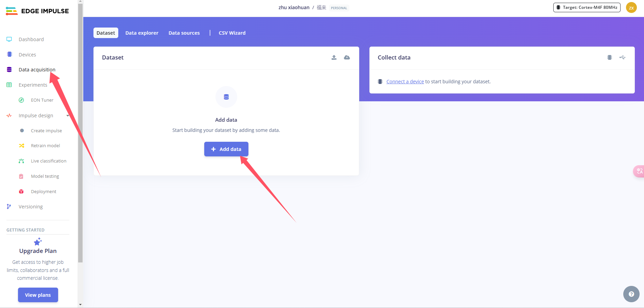Viewport: 644px width, 308px height.
Task: Open the user avatar menu
Action: click(x=631, y=7)
